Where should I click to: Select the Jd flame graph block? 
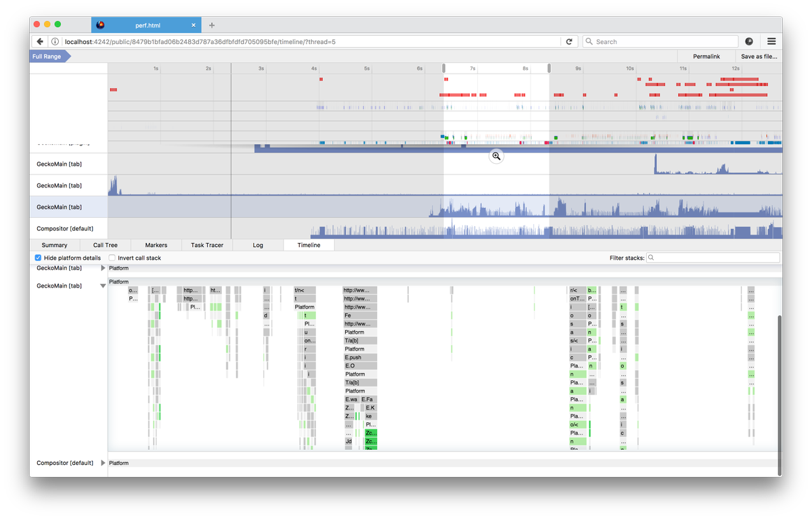[x=348, y=441]
